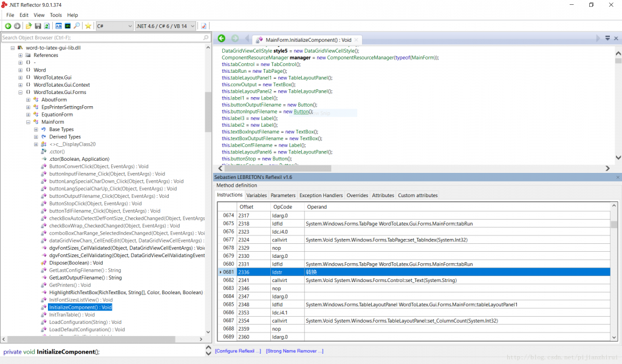Select ButtonConvertClick method in tree

[x=99, y=167]
